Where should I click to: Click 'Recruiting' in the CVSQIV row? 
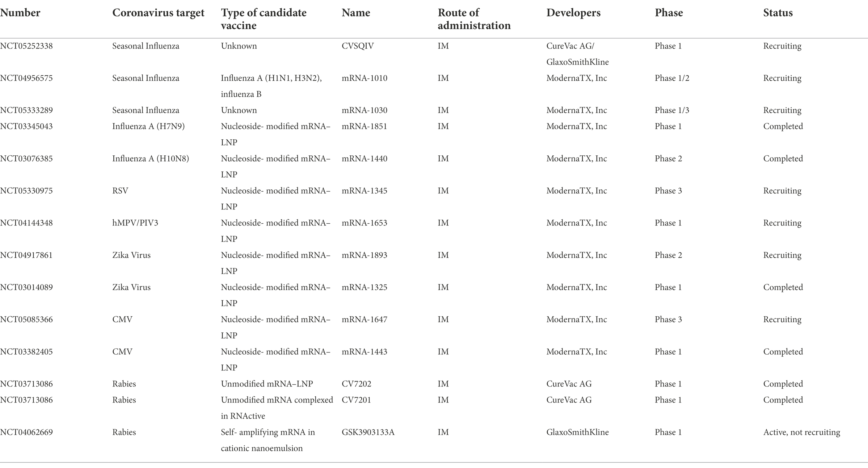coord(782,46)
